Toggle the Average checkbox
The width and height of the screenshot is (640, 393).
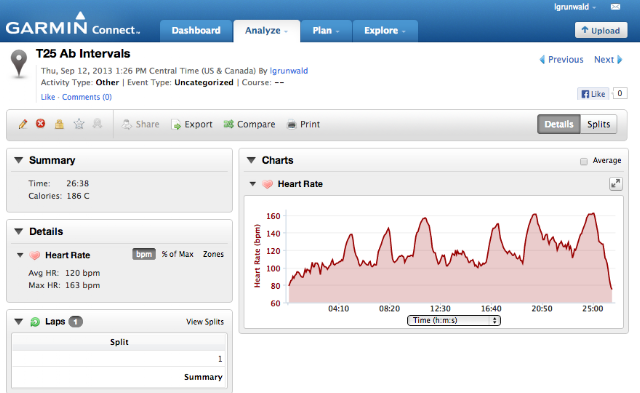click(584, 161)
